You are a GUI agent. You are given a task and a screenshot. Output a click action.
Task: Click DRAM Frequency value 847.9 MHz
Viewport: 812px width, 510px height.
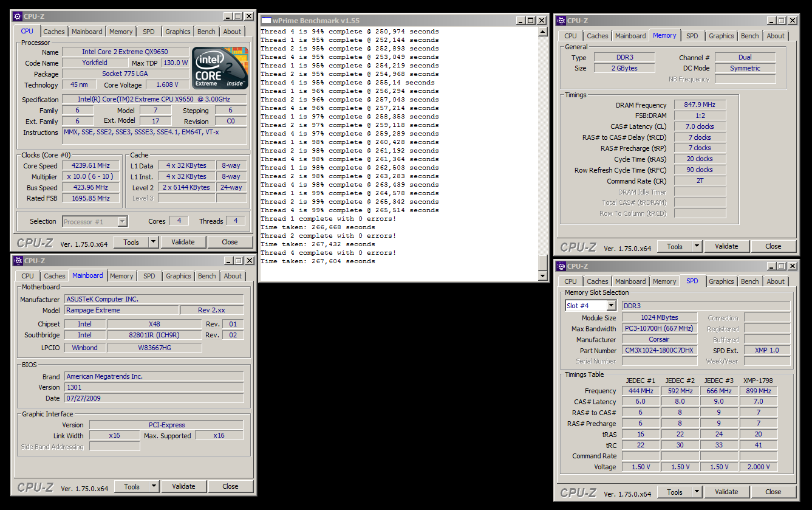pos(700,105)
